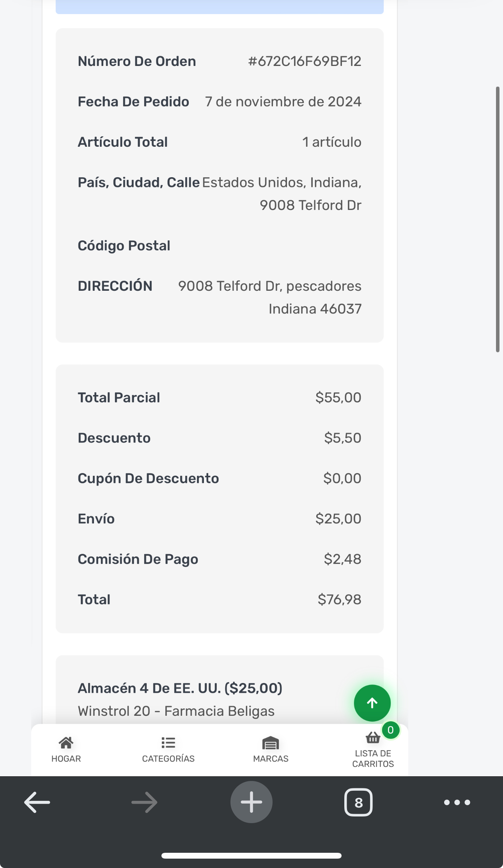Open the three-dot browser menu
503x868 pixels.
457,802
